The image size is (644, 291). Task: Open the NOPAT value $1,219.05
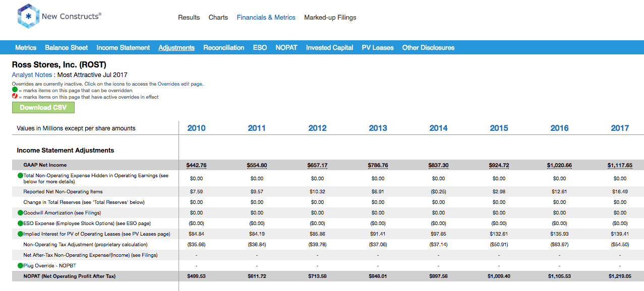620,276
